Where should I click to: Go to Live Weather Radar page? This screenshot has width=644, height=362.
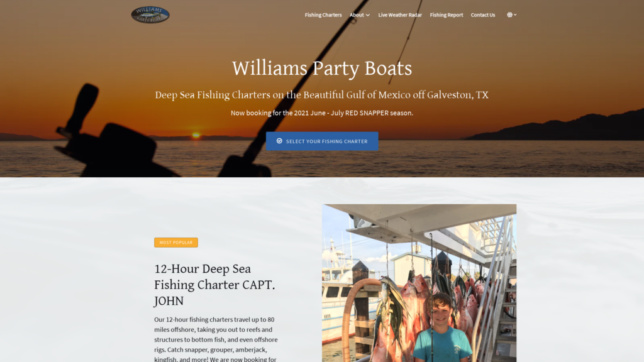coord(399,15)
